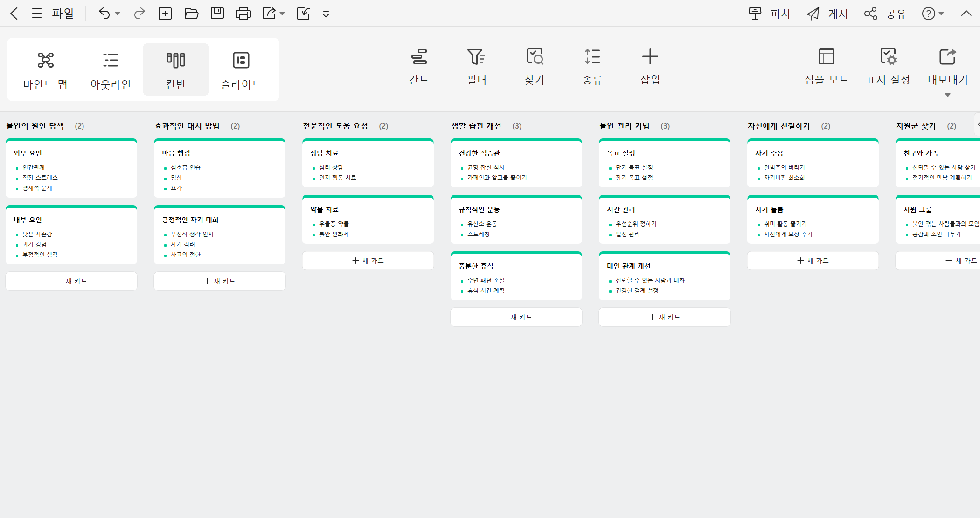Expand the export dropdown arrow in top toolbar

pos(282,14)
